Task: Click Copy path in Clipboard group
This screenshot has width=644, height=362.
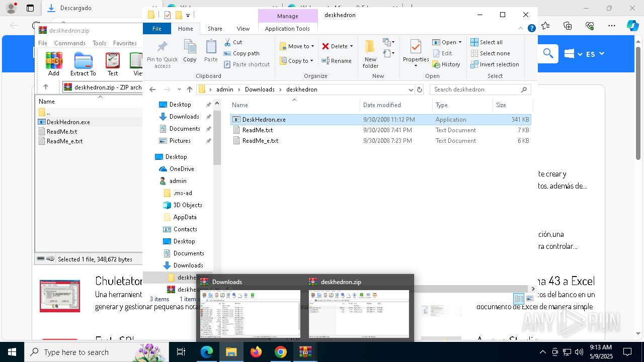Action: tap(242, 53)
